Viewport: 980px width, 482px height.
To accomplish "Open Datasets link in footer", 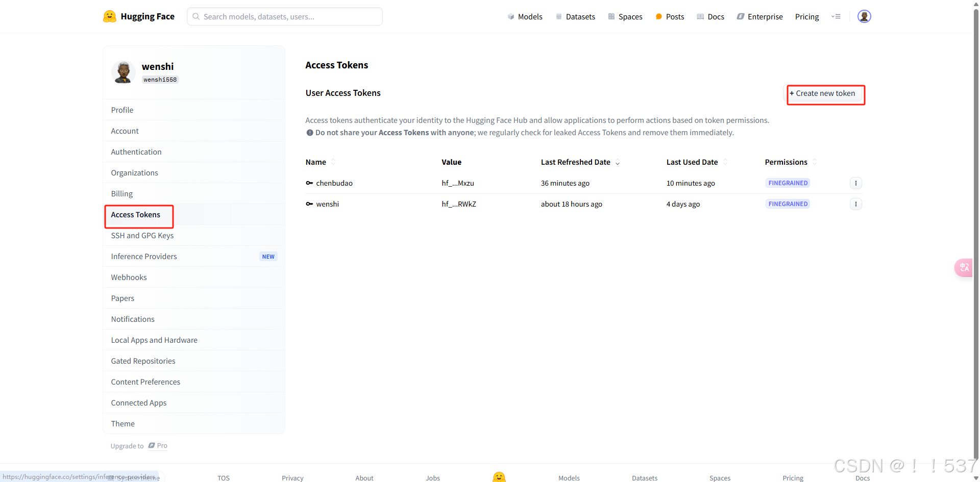I will pos(645,478).
